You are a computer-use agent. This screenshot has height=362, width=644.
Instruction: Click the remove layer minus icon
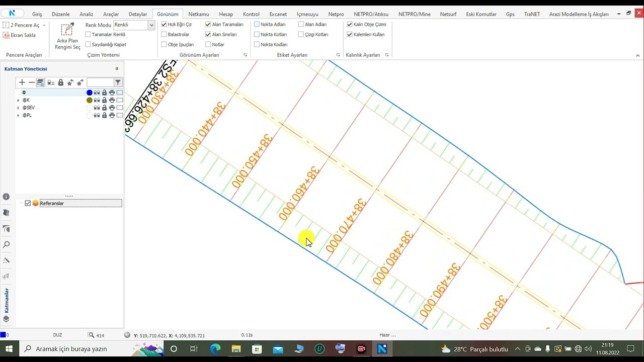click(x=31, y=82)
